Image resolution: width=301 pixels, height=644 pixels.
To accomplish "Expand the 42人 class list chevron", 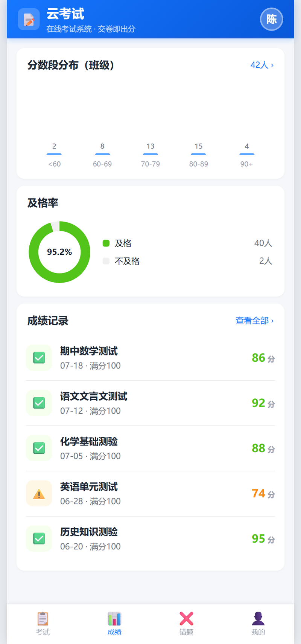I will point(262,65).
